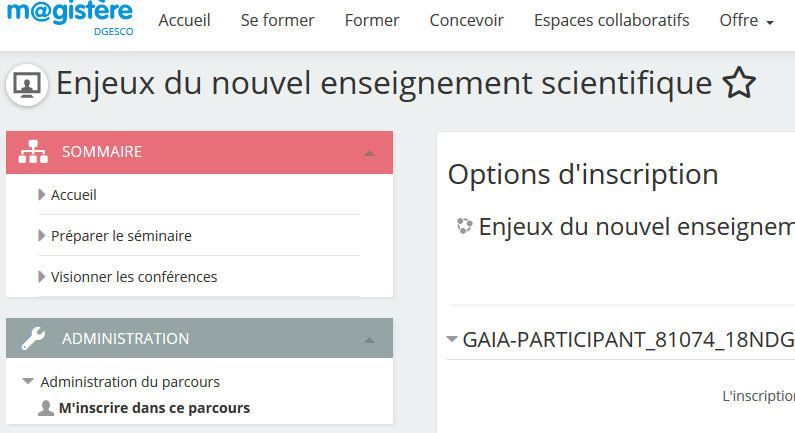Go to Accueil in top navigation
The width and height of the screenshot is (795, 433).
(184, 21)
